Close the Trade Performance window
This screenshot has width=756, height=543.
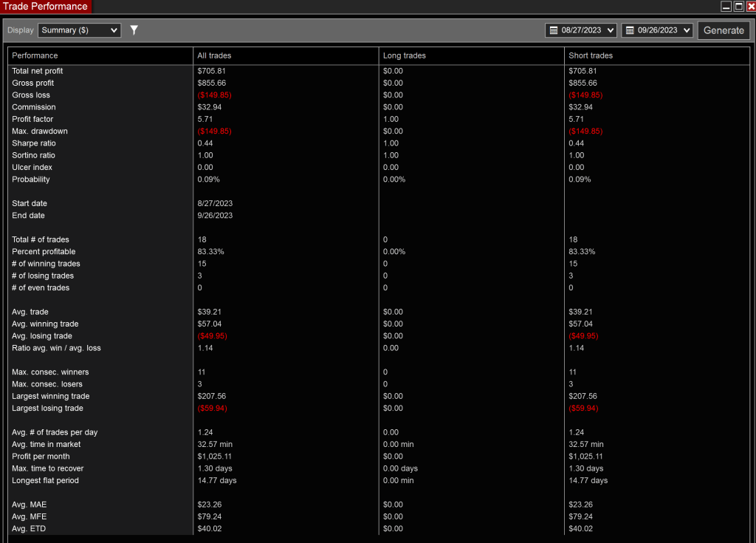(x=750, y=7)
